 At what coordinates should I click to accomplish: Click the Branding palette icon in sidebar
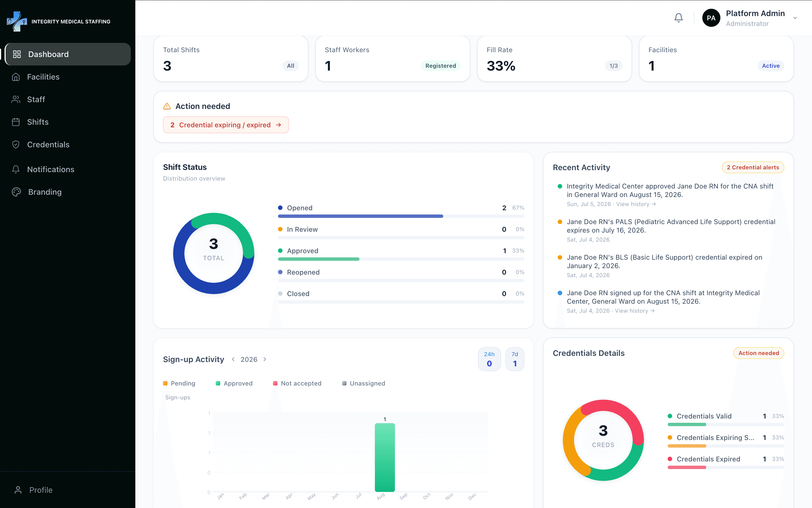[16, 192]
